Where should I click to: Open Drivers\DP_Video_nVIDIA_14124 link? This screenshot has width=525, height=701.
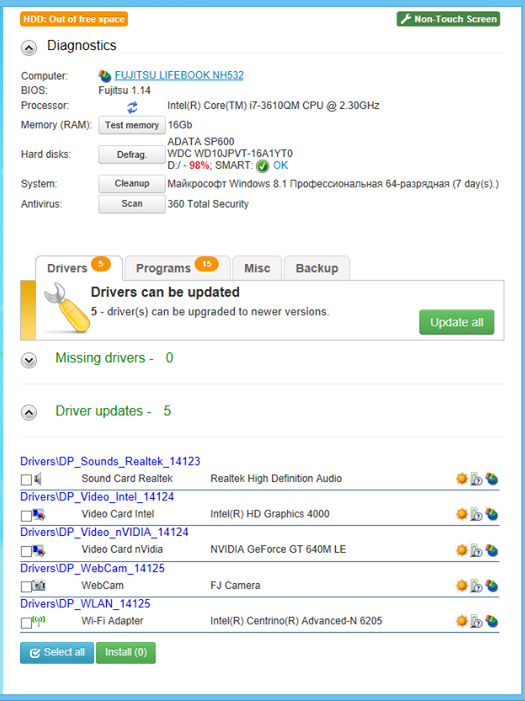(104, 532)
